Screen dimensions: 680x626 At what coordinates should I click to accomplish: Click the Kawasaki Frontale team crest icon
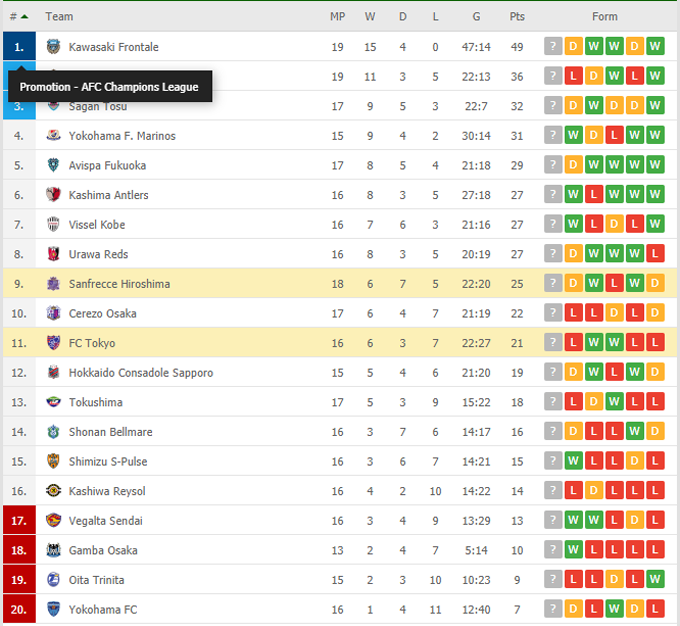(x=54, y=47)
